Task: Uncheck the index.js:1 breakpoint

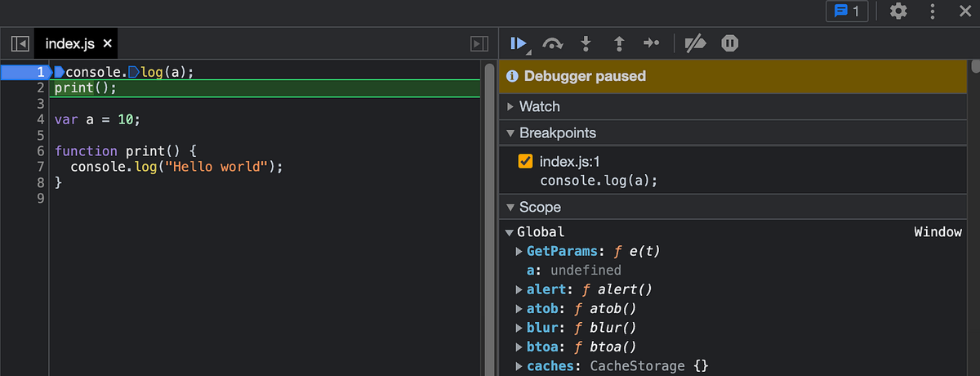Action: [526, 162]
